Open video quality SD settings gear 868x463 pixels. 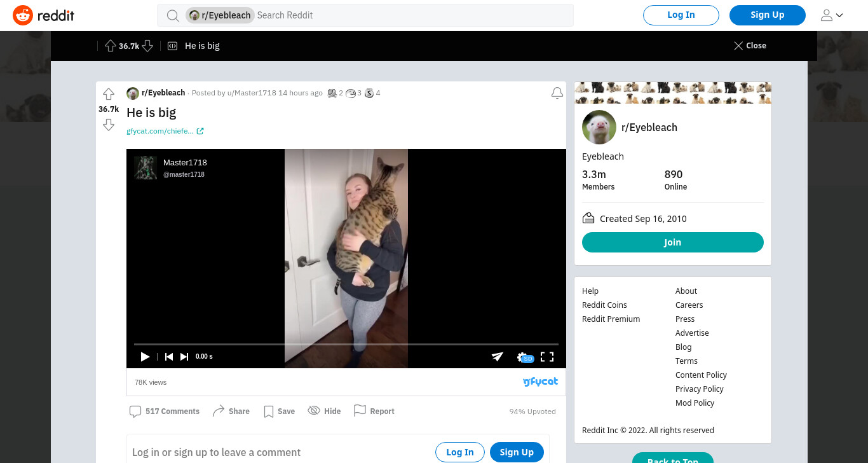tap(524, 357)
